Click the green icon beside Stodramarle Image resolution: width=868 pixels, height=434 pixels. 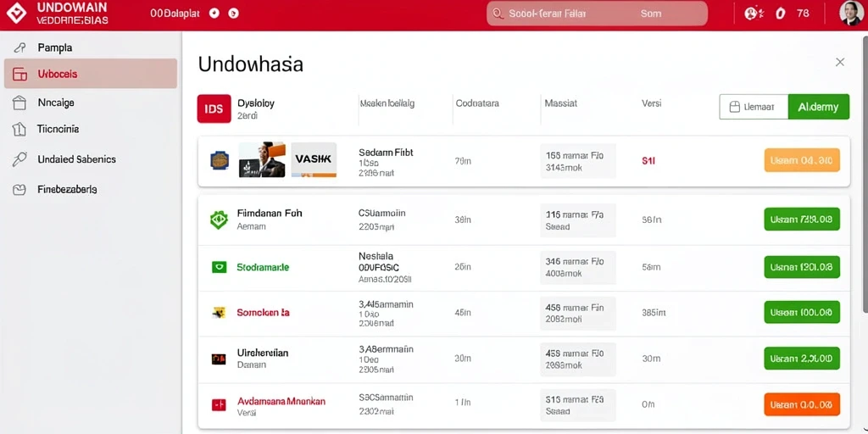point(220,267)
